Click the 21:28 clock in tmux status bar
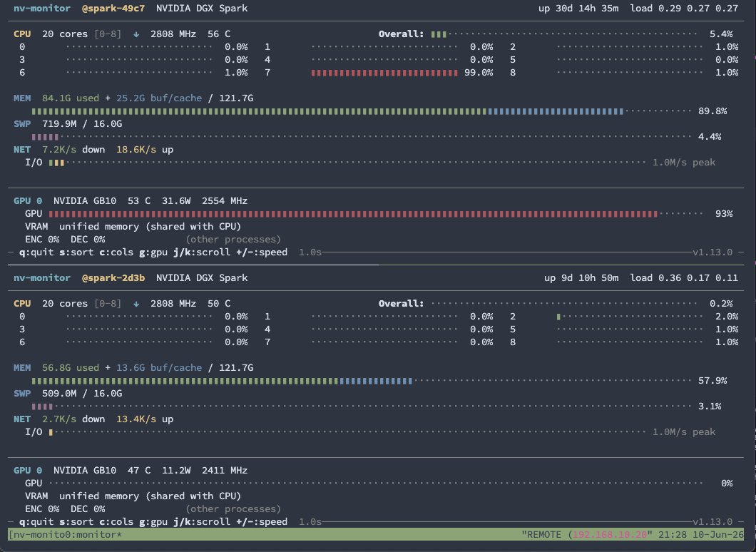 672,535
